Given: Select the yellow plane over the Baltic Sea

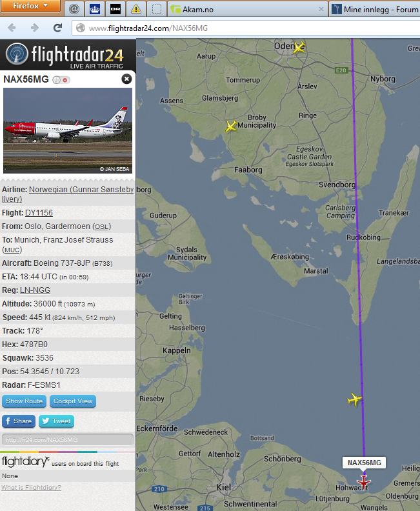Looking at the screenshot, I should [x=354, y=399].
